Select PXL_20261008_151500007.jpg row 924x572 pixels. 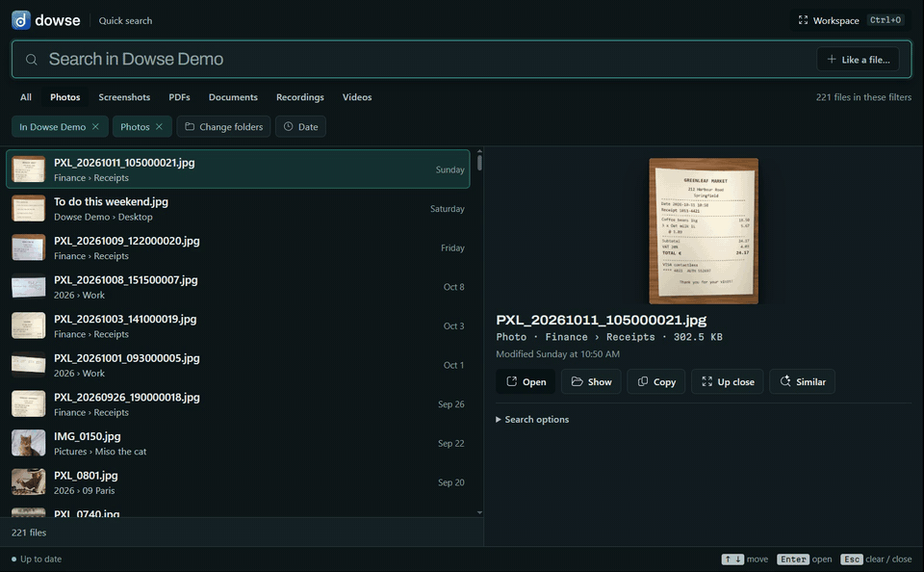(238, 287)
